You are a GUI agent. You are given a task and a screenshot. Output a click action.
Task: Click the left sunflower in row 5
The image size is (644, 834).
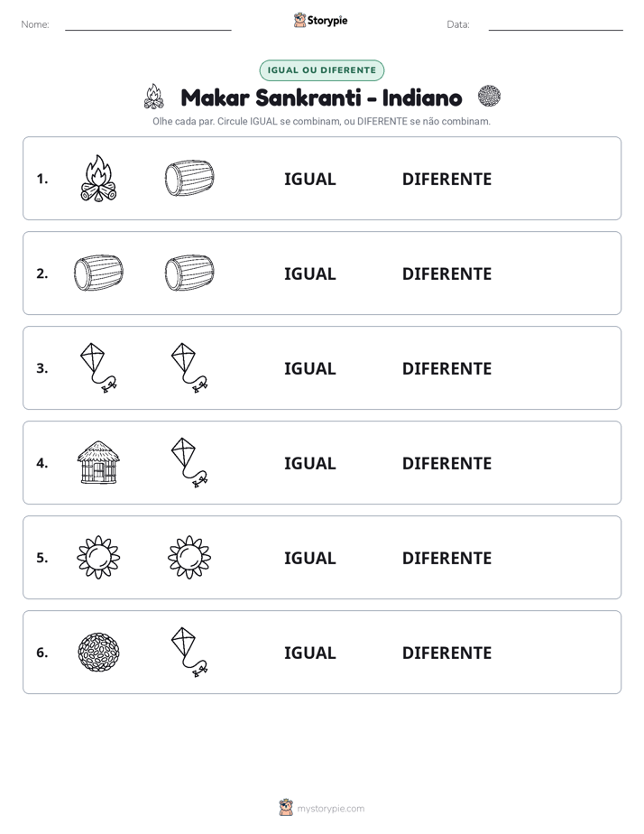coord(98,557)
